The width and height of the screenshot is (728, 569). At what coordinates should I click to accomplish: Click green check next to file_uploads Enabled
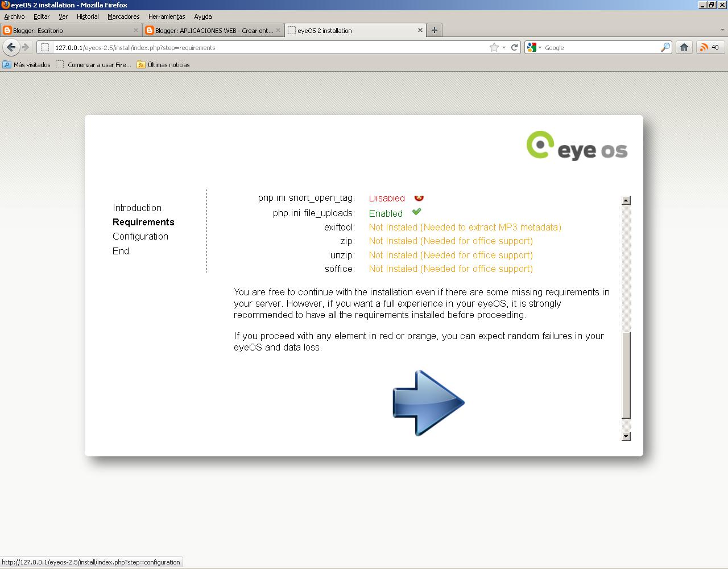point(417,212)
